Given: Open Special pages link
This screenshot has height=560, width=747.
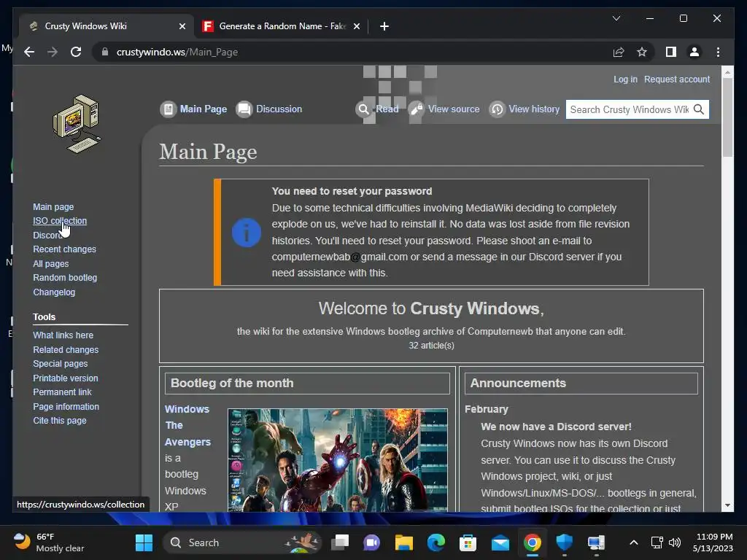Looking at the screenshot, I should pos(61,363).
